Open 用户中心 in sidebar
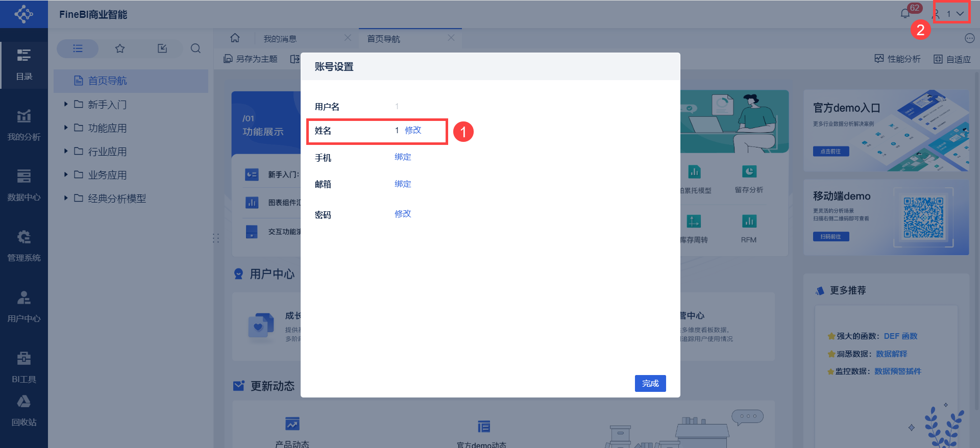This screenshot has height=448, width=980. coord(24,307)
